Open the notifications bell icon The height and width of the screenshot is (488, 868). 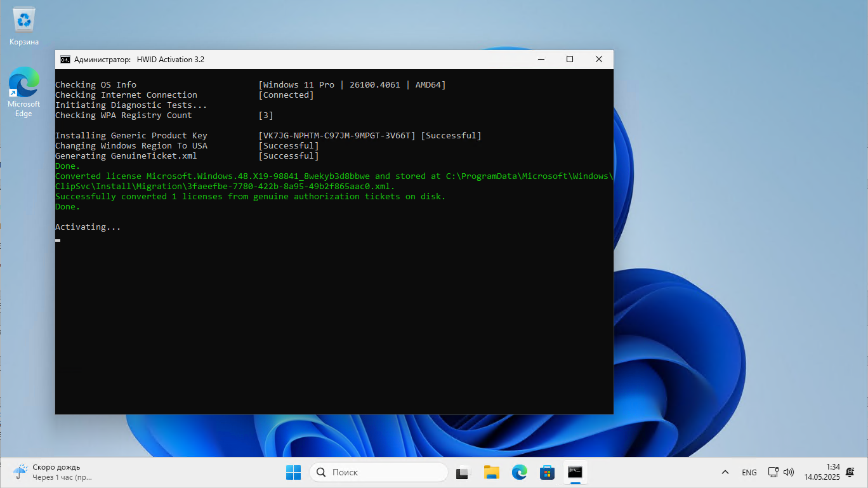[x=850, y=472]
